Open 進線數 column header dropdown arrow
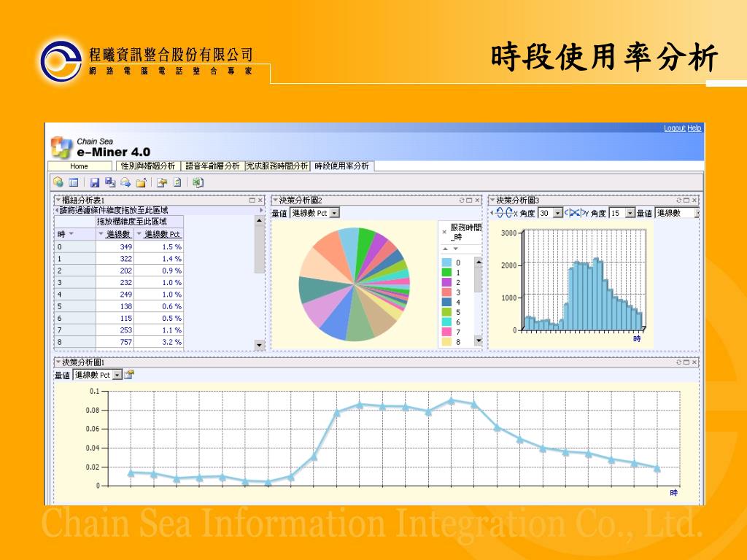Image resolution: width=747 pixels, height=560 pixels. pos(101,234)
